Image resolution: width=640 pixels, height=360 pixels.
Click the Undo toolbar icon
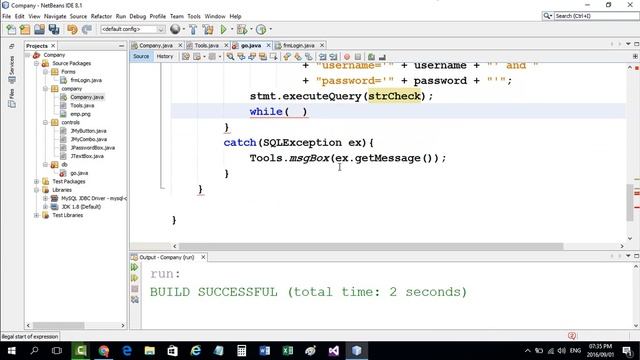(72, 29)
